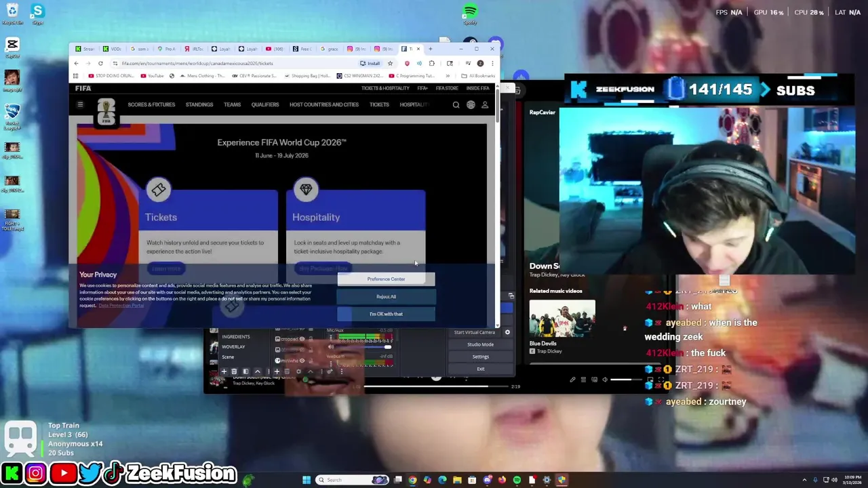The image size is (868, 488).
Task: Open the Recycle Bin desktop icon
Action: coord(12,14)
